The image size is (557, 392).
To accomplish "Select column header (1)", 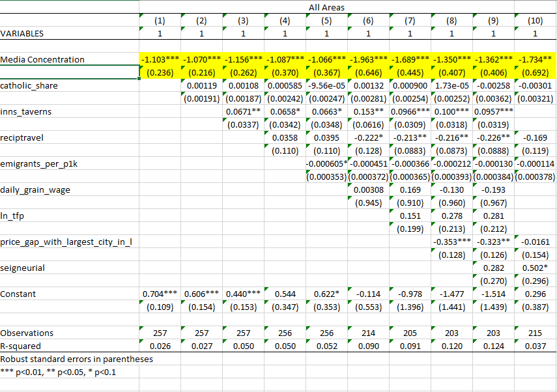I will tap(160, 21).
